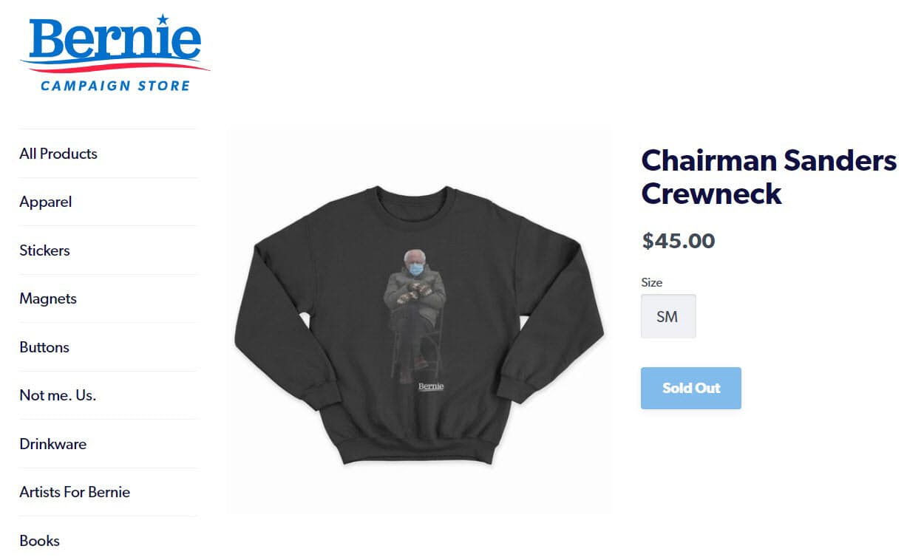Select the SM size option
Viewport: 924px width, 560px height.
pos(668,316)
